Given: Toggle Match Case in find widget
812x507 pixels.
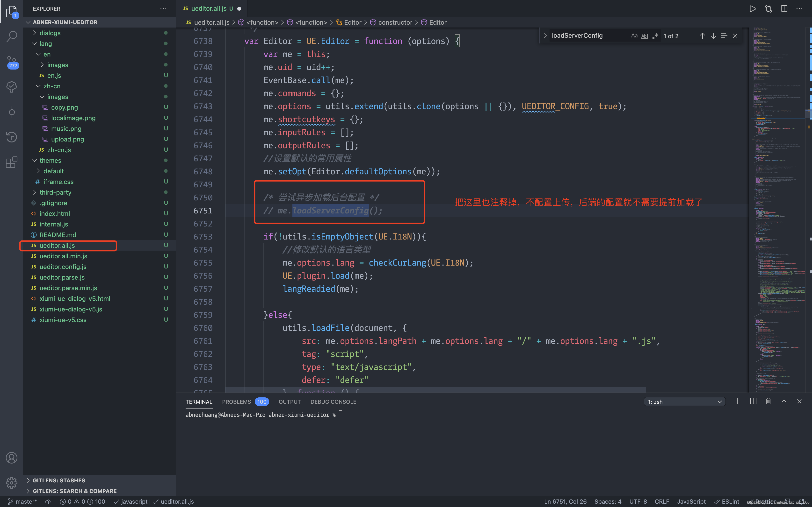Looking at the screenshot, I should point(634,35).
